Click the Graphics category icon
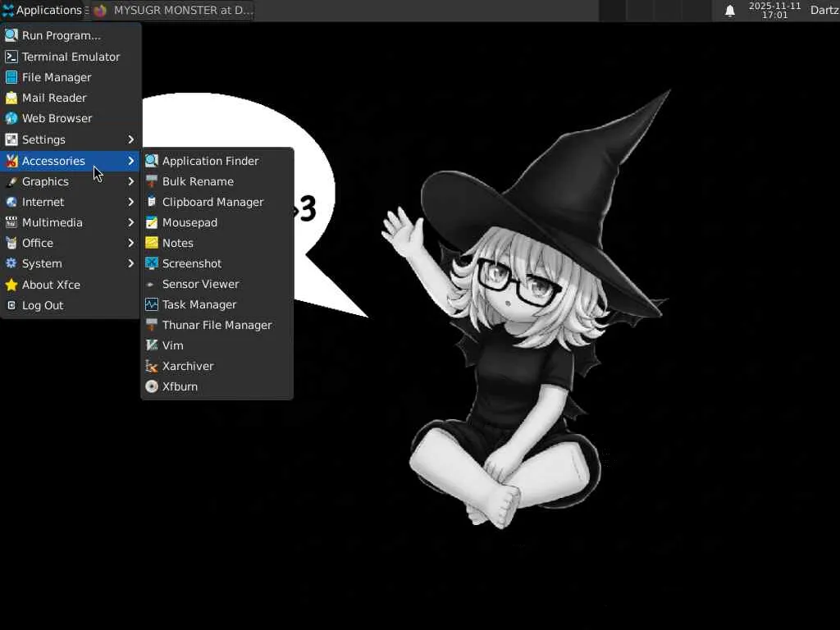Screen dimensions: 840x630 11,181
